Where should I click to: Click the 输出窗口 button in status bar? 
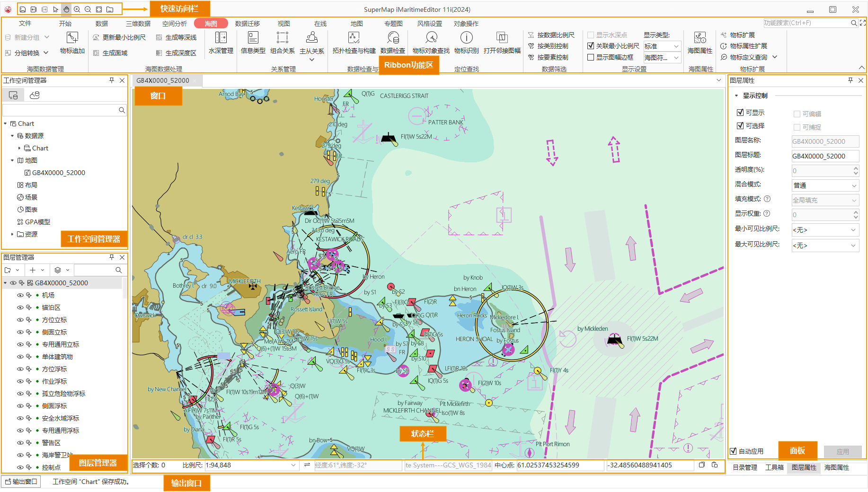click(21, 482)
